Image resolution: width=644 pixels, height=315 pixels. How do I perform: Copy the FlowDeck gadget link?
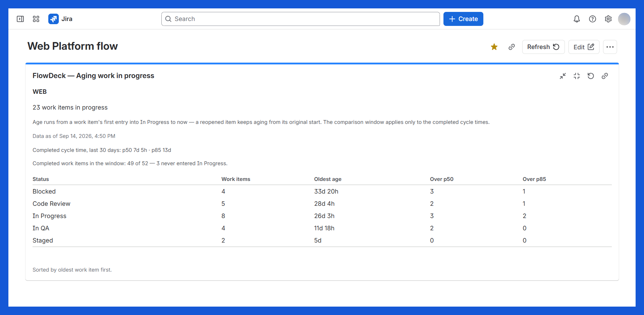tap(605, 76)
